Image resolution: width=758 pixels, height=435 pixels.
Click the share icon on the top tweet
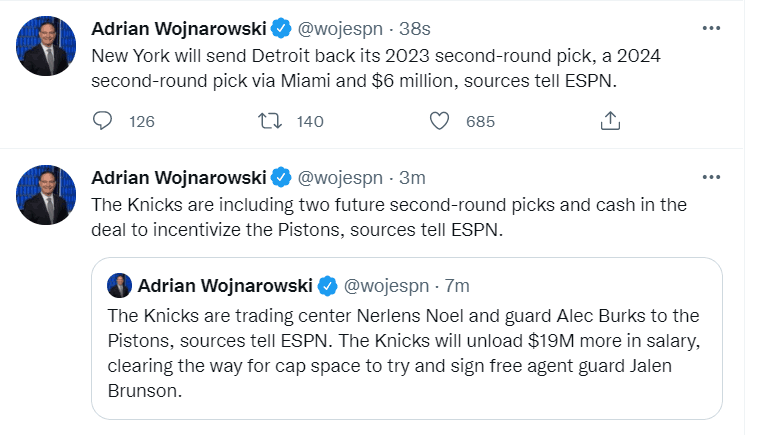click(x=610, y=121)
